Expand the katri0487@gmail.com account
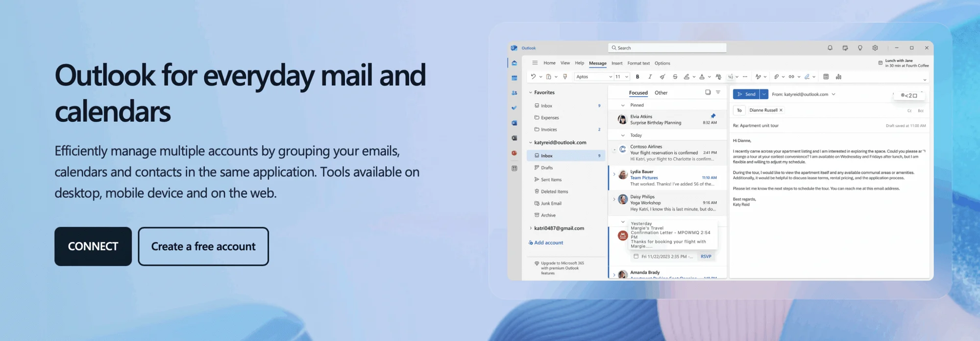Viewport: 980px width, 341px height. 530,228
